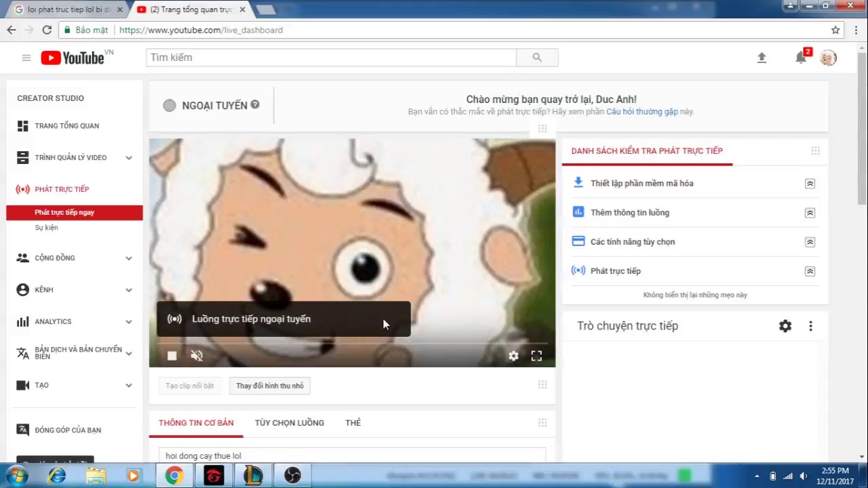Click the search magnifier button
This screenshot has height=488, width=868.
pyautogui.click(x=537, y=58)
